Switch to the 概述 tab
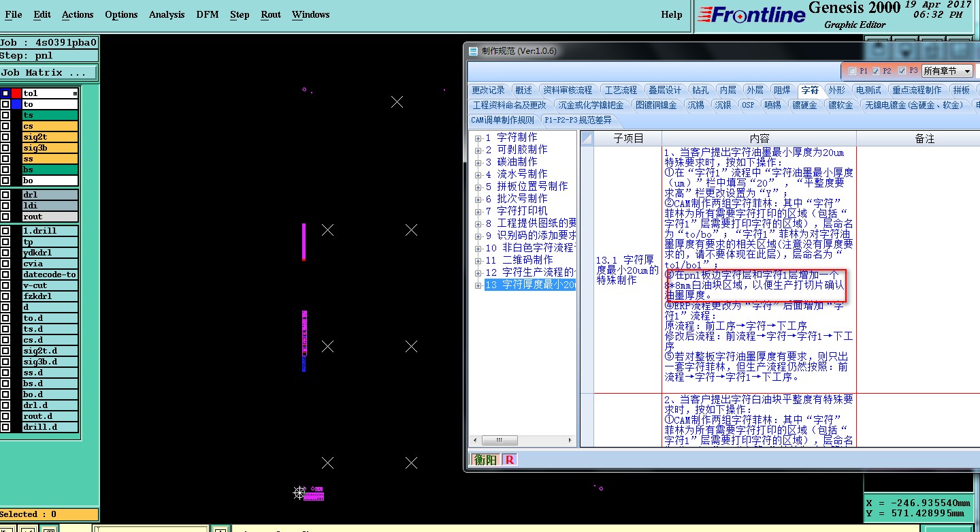Image resolution: width=980 pixels, height=532 pixels. click(x=523, y=90)
